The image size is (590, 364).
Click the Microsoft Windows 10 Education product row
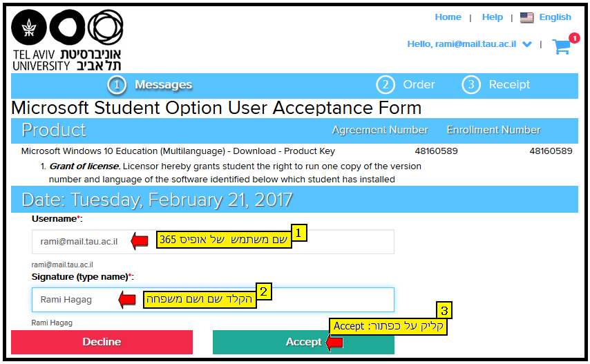point(296,151)
